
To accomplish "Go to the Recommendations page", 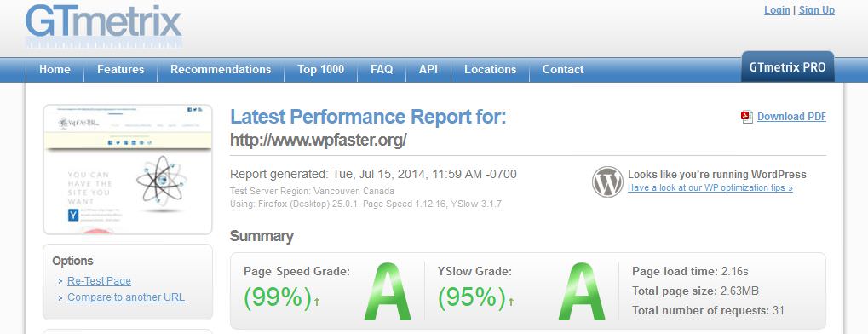I will [x=221, y=70].
